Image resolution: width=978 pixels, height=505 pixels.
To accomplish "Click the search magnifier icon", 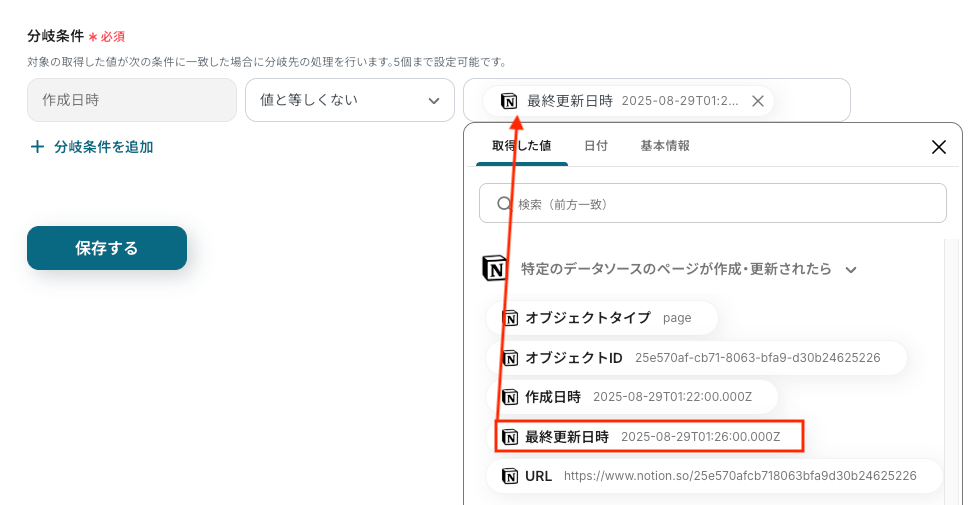I will pos(504,203).
